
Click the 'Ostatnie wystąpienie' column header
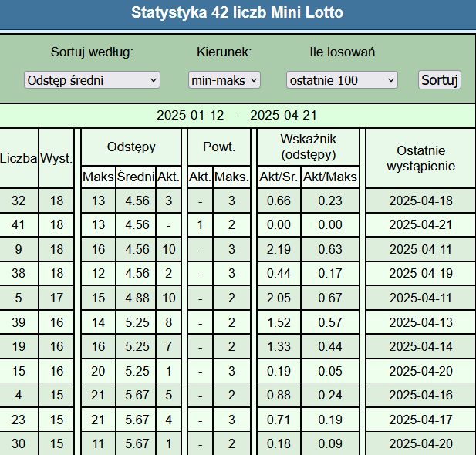tap(420, 158)
